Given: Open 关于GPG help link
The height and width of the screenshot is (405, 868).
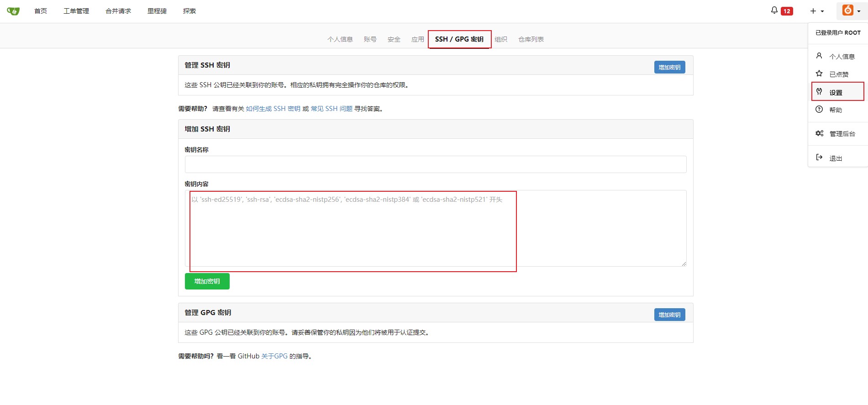Looking at the screenshot, I should (x=274, y=356).
